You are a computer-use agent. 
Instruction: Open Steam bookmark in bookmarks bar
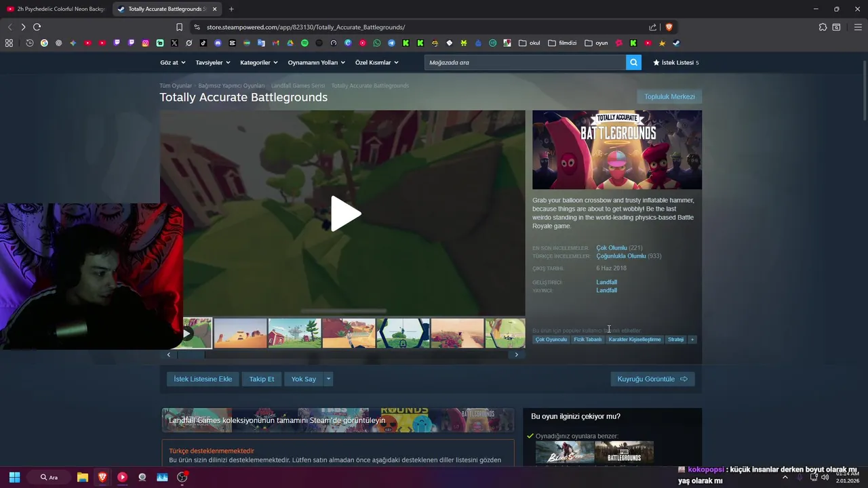tap(676, 43)
